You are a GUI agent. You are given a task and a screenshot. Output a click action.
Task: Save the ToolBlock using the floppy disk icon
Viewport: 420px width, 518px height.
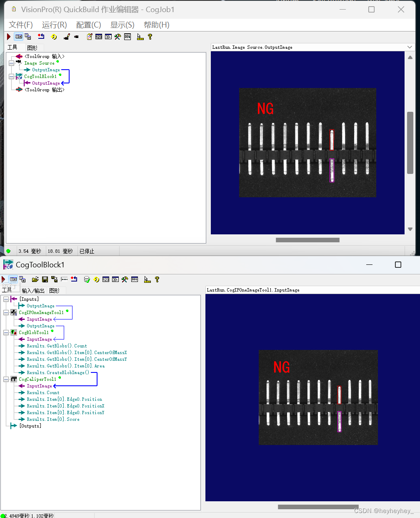click(x=44, y=279)
